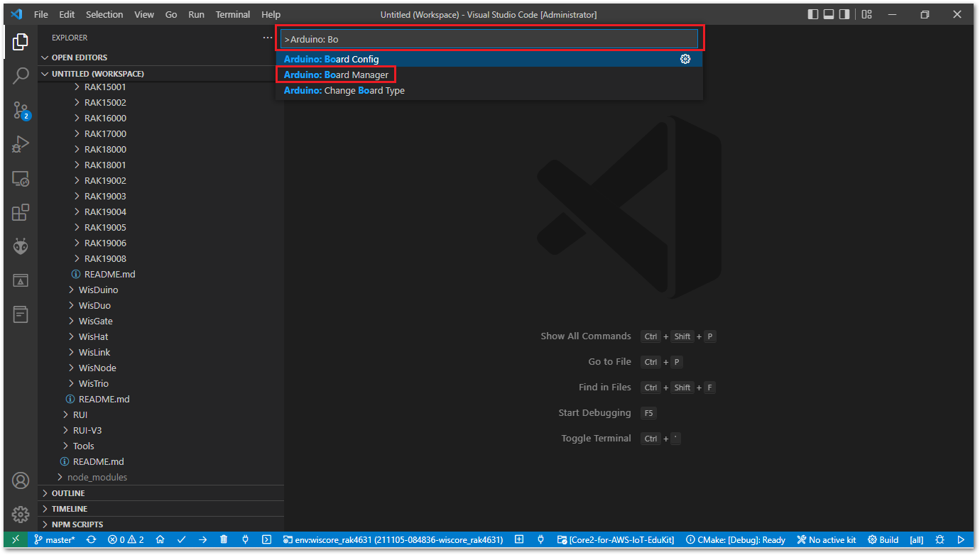Select Arduino: Board Config command
This screenshot has height=555, width=980.
point(489,59)
